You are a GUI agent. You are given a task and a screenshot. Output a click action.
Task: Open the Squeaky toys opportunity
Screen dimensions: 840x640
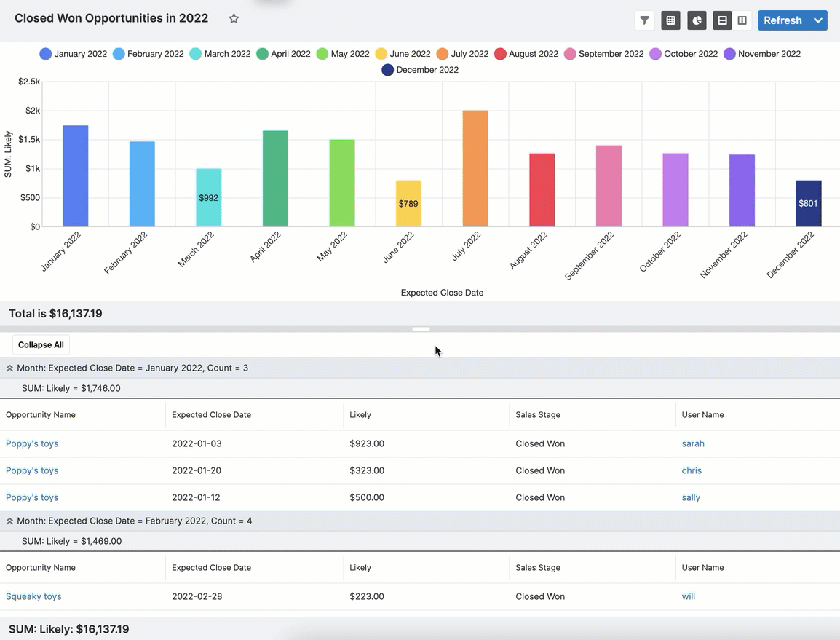point(33,596)
